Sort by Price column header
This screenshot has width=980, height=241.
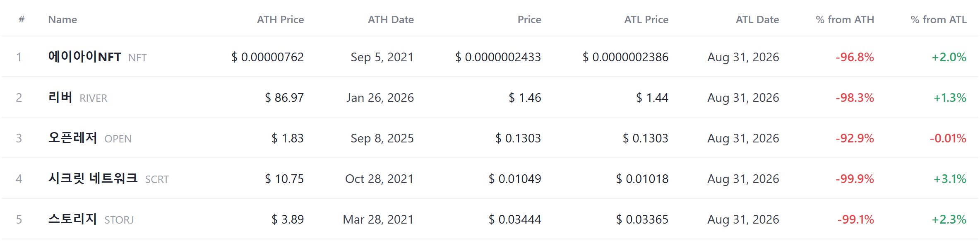tap(529, 19)
